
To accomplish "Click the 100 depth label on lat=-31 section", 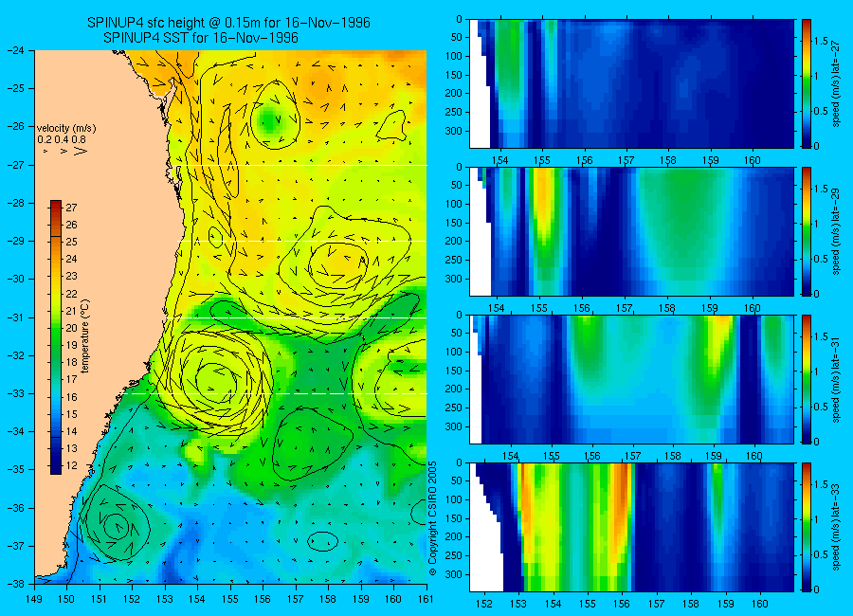I will pyautogui.click(x=453, y=352).
